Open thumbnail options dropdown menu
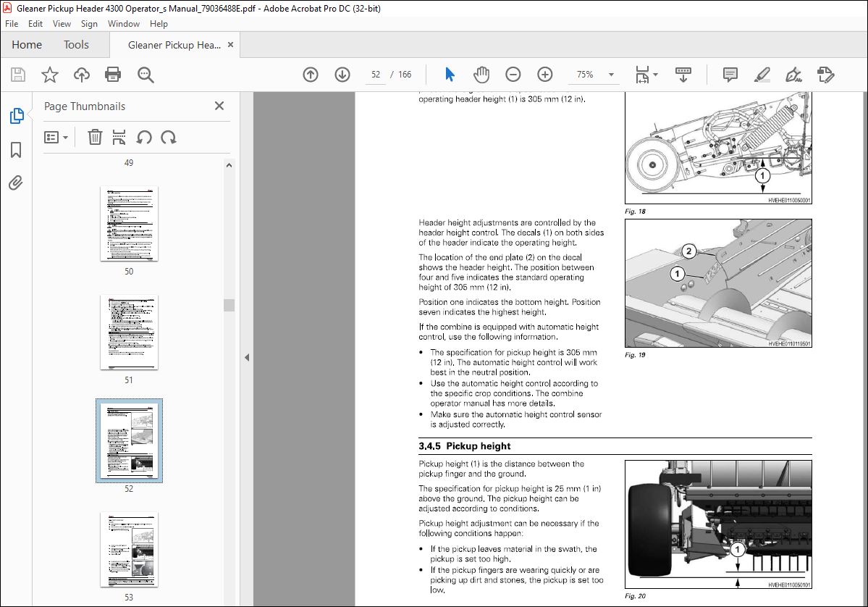Image resolution: width=868 pixels, height=607 pixels. click(x=56, y=137)
